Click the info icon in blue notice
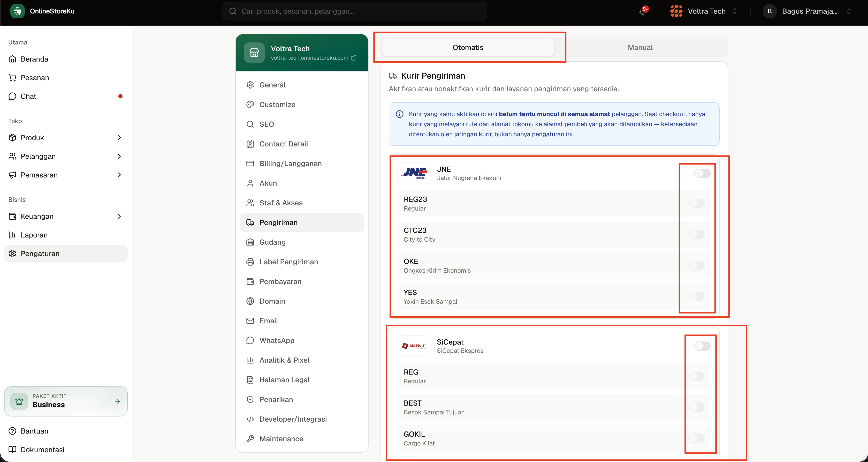 click(x=399, y=114)
